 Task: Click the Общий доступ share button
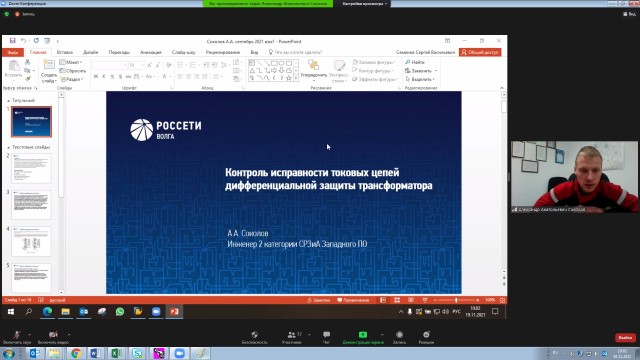480,52
